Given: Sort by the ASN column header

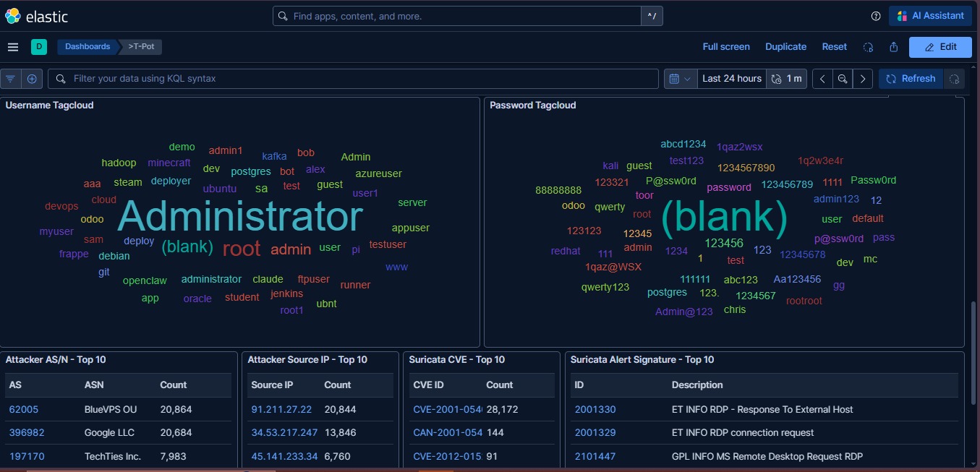Looking at the screenshot, I should (x=94, y=385).
